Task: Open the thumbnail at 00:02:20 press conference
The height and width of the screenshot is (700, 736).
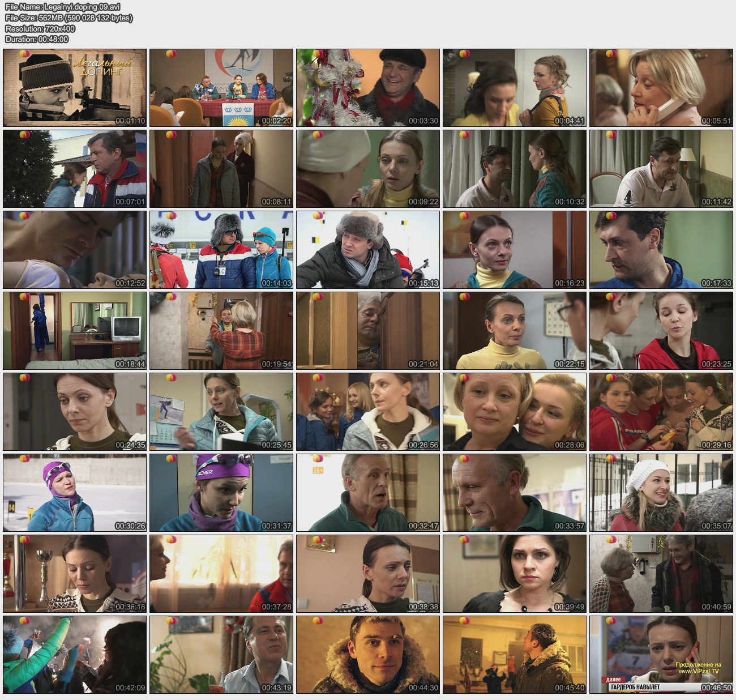Action: 221,88
